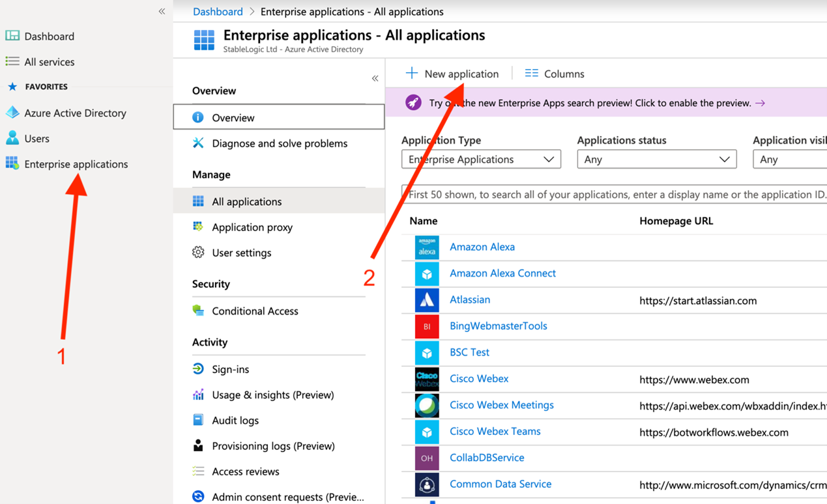Click https://start.atlassian.com homepage URL text

pyautogui.click(x=698, y=300)
